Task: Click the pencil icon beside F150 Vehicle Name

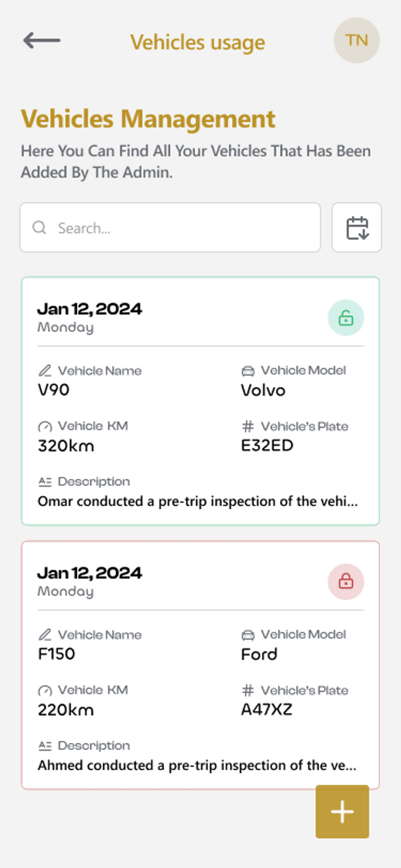Action: [45, 635]
